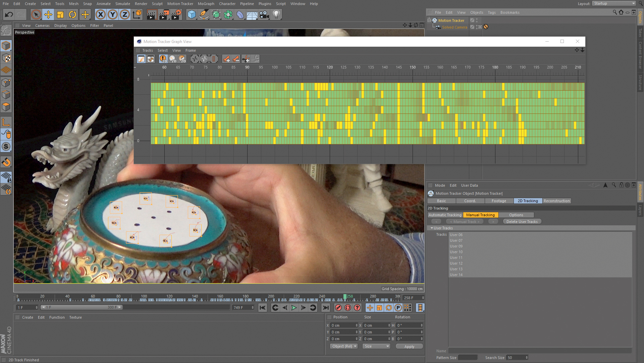Click the red Record Active Objects button
The height and width of the screenshot is (363, 644).
coord(338,308)
